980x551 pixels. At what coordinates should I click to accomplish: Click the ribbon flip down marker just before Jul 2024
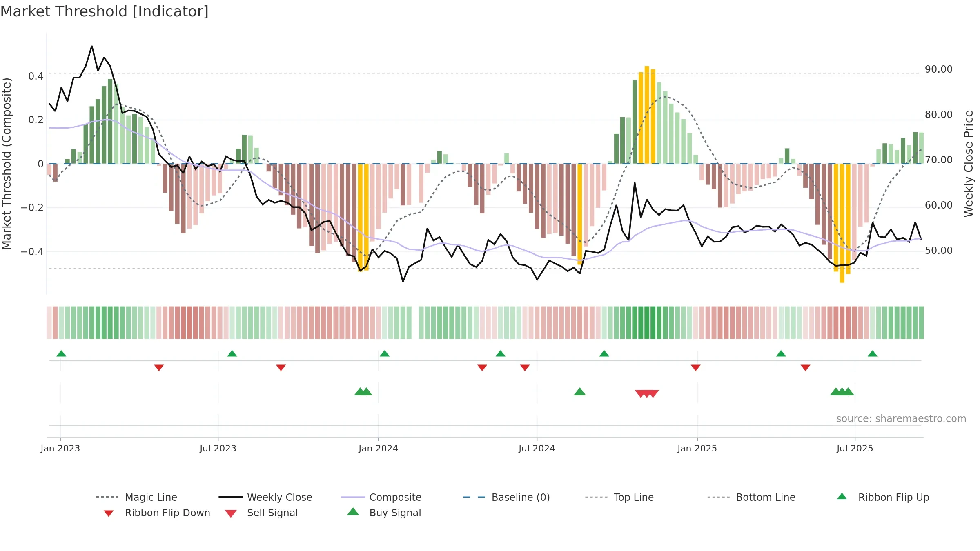coord(525,368)
